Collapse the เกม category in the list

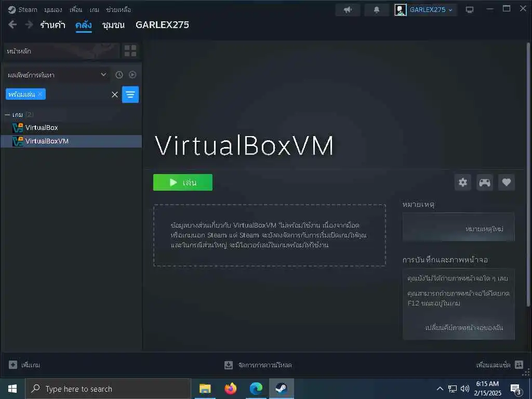tap(7, 115)
